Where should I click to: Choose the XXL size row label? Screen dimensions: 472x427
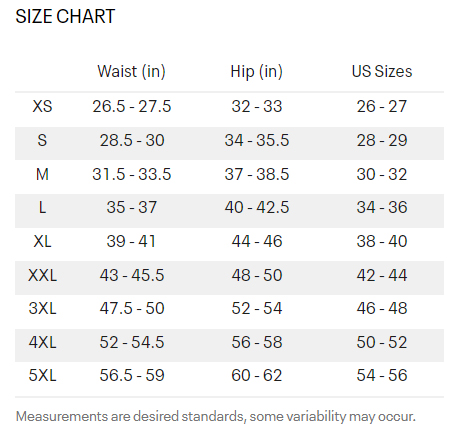(42, 275)
